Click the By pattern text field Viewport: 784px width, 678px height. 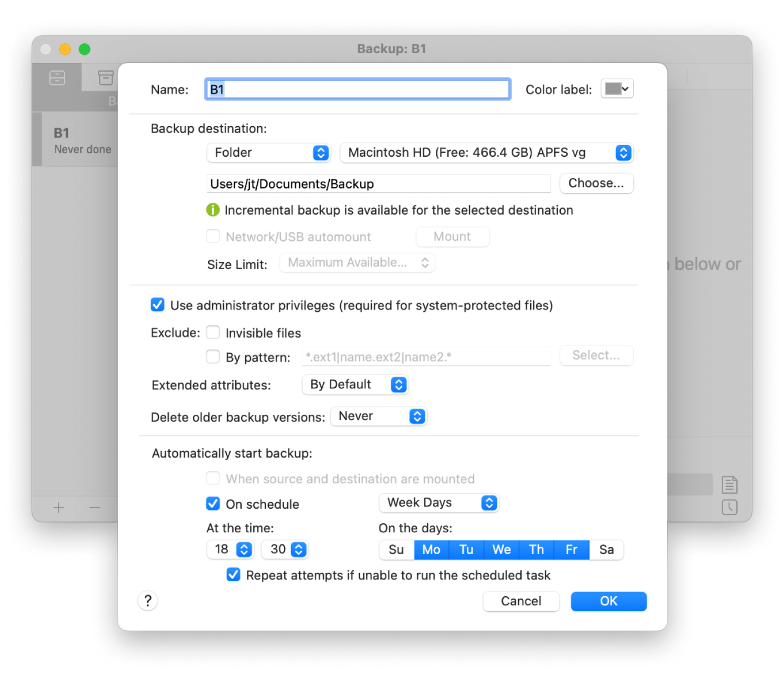(x=426, y=357)
